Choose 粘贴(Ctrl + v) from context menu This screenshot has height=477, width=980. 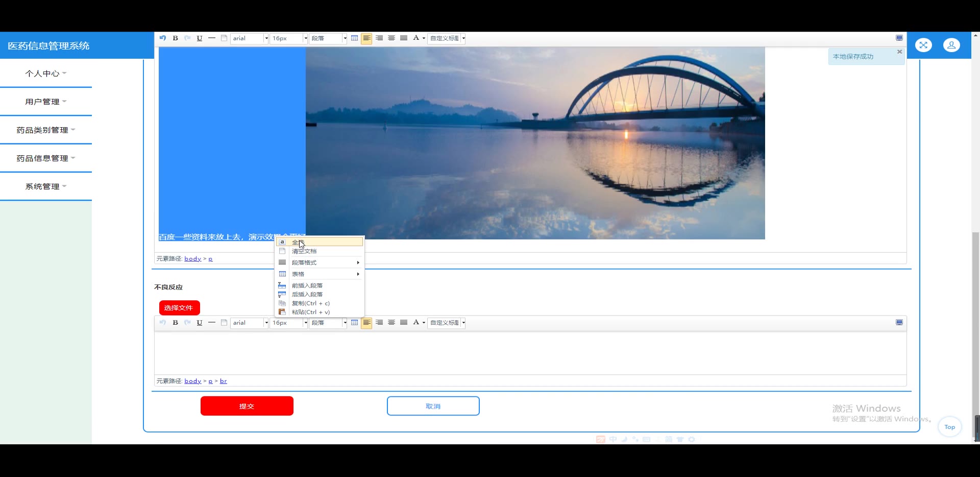(x=320, y=312)
